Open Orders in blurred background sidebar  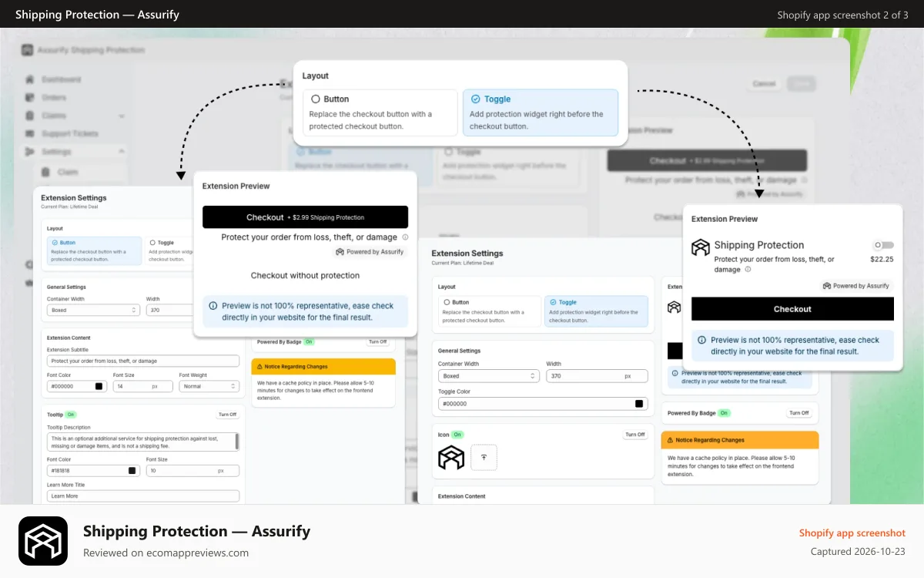click(54, 98)
